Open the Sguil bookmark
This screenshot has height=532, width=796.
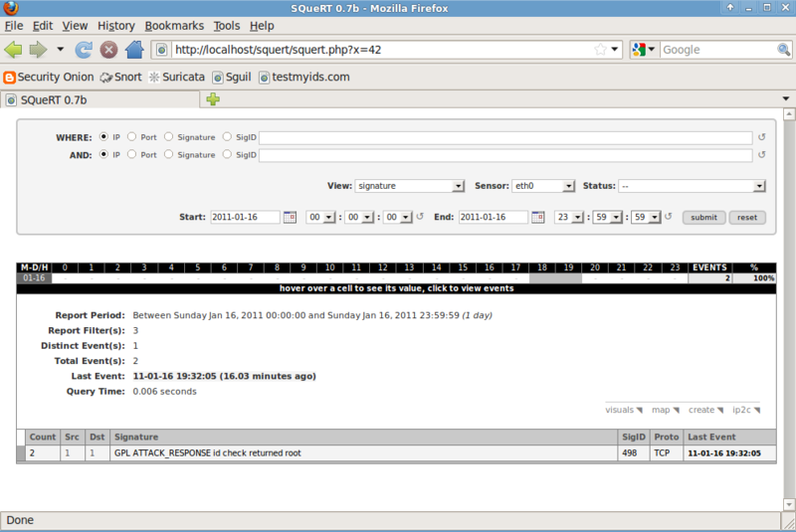pyautogui.click(x=232, y=78)
